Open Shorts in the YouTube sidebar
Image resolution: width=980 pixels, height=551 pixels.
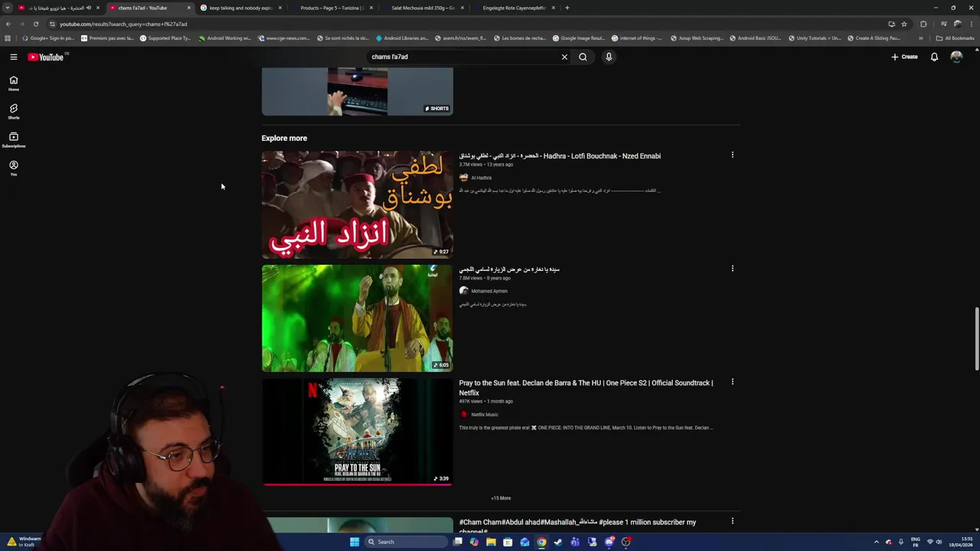tap(14, 112)
